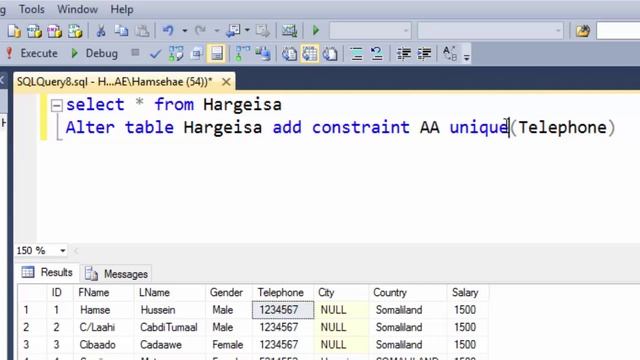Click the Find text input field
Screen dimensions: 640x360
[618, 31]
